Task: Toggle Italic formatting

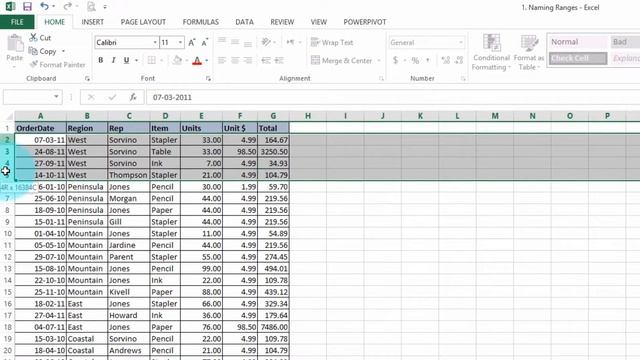Action: [113, 60]
